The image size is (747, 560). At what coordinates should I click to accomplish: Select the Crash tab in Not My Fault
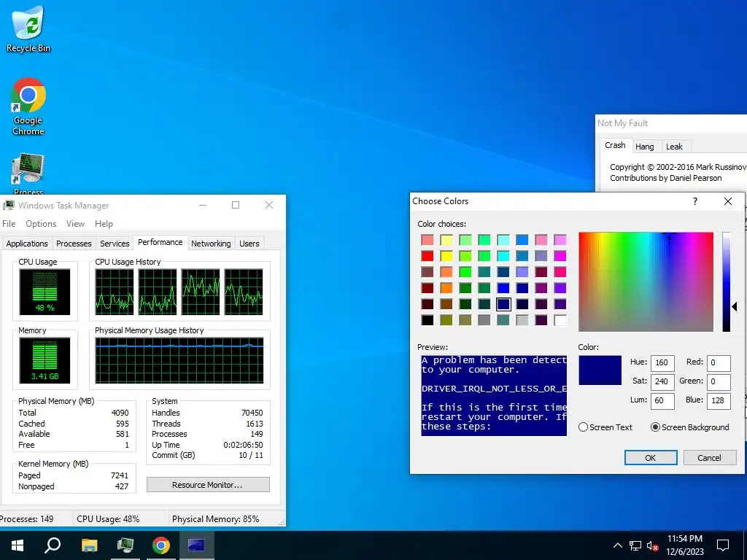pos(615,145)
